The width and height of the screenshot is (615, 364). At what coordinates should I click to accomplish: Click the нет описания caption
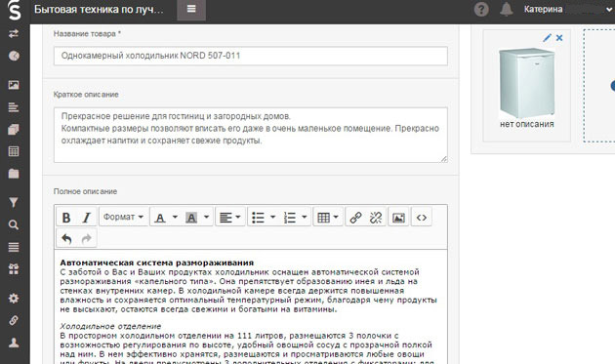coord(527,124)
